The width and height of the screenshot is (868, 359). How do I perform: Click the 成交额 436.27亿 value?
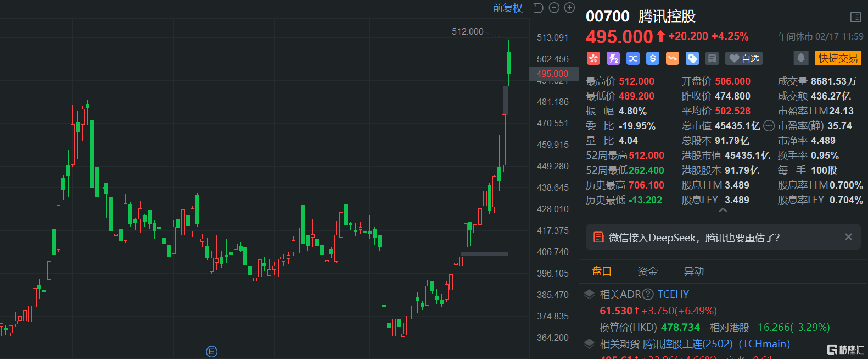click(x=831, y=96)
